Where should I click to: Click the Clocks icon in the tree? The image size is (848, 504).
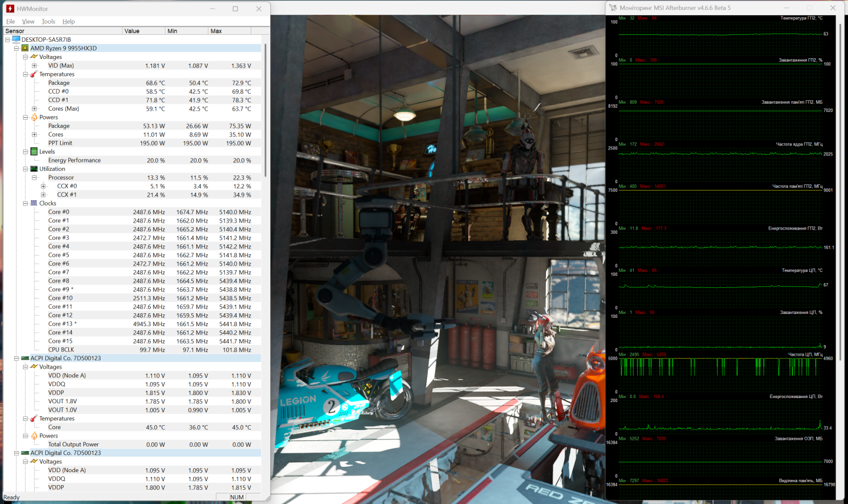[34, 203]
